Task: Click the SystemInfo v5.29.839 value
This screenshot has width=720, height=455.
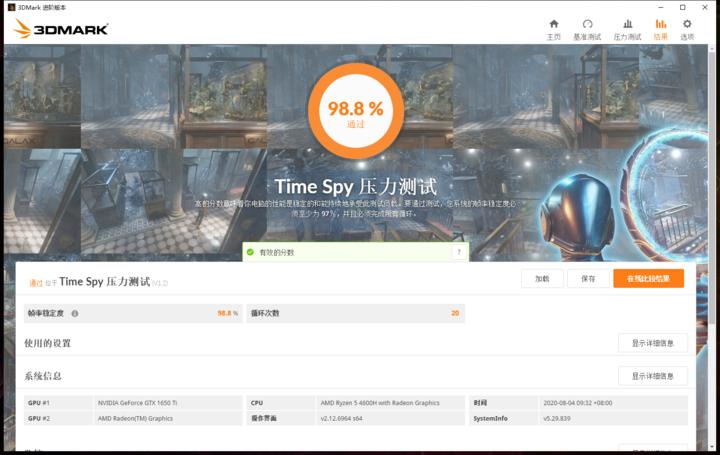Action: pyautogui.click(x=557, y=418)
